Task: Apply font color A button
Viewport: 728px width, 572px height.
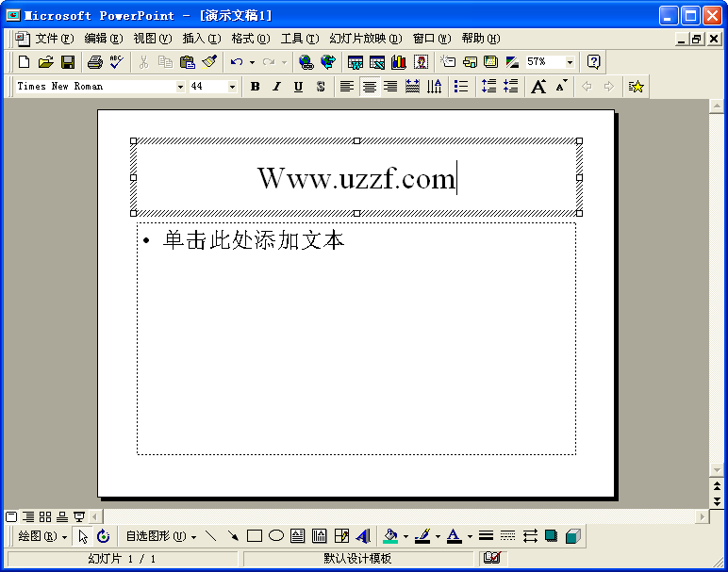Action: pyautogui.click(x=455, y=536)
